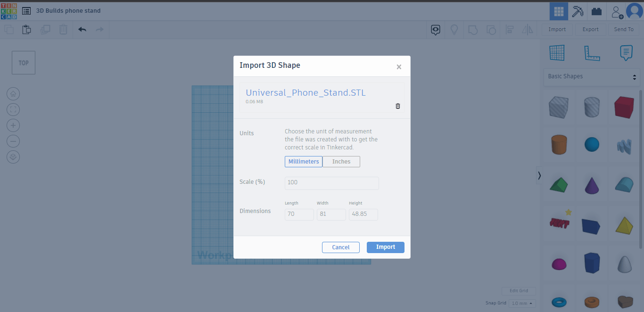644x312 pixels.
Task: Open the Send To menu
Action: [x=623, y=30]
